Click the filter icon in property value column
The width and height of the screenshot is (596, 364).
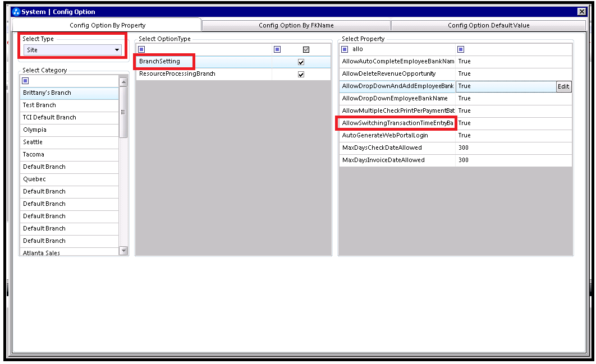tap(461, 49)
